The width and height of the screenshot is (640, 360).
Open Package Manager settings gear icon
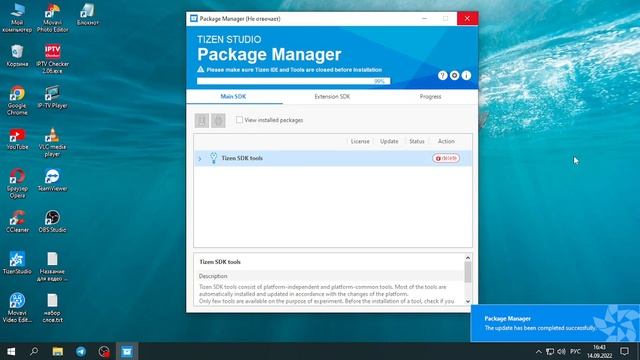tap(454, 76)
